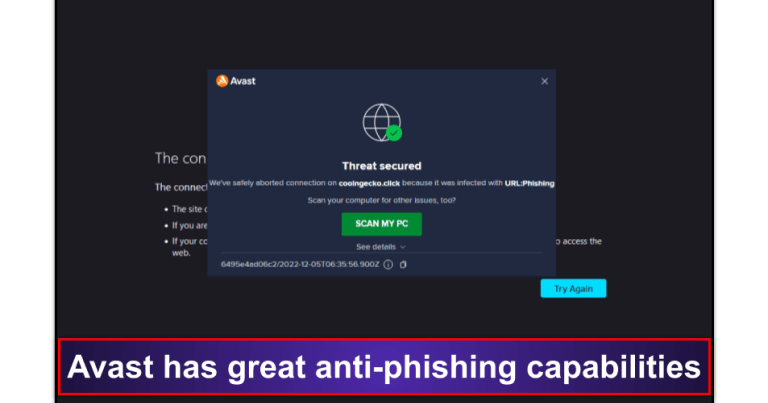Click the Threat secured heading
768x403 pixels.
(x=382, y=166)
